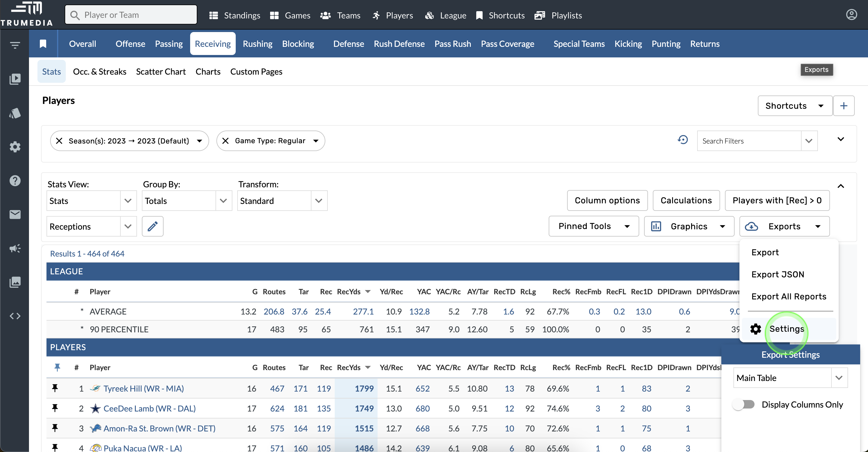Open the sidebar help question mark icon
This screenshot has height=452, width=868.
tap(15, 181)
